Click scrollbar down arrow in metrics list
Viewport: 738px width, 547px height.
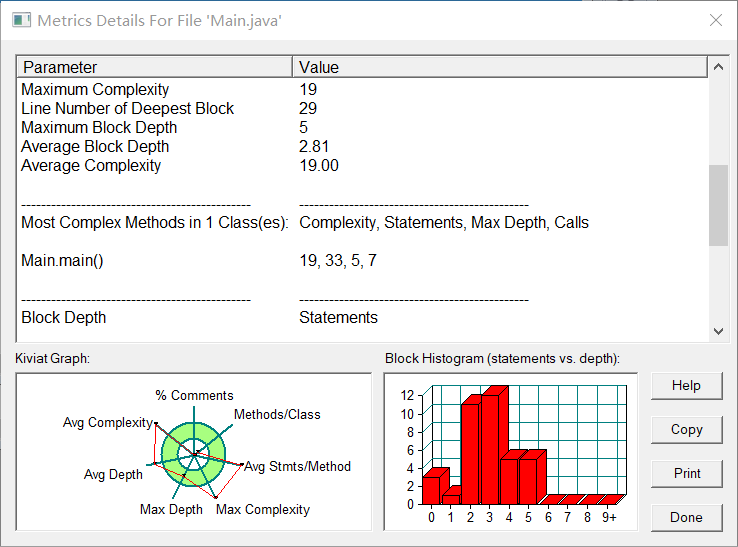[x=718, y=331]
